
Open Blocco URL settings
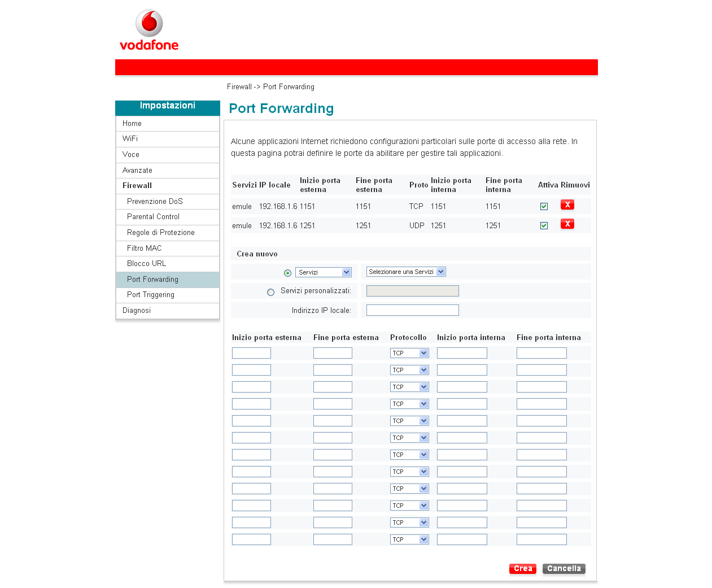tap(168, 264)
